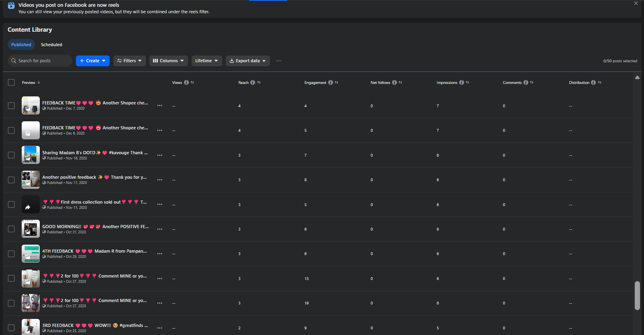Open the Lifetime date range dropdown

click(206, 61)
